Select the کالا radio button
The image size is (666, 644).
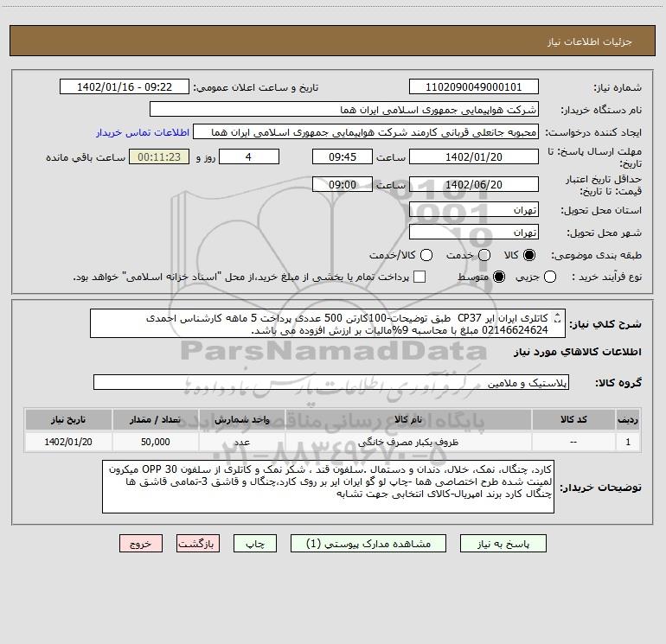pyautogui.click(x=529, y=255)
